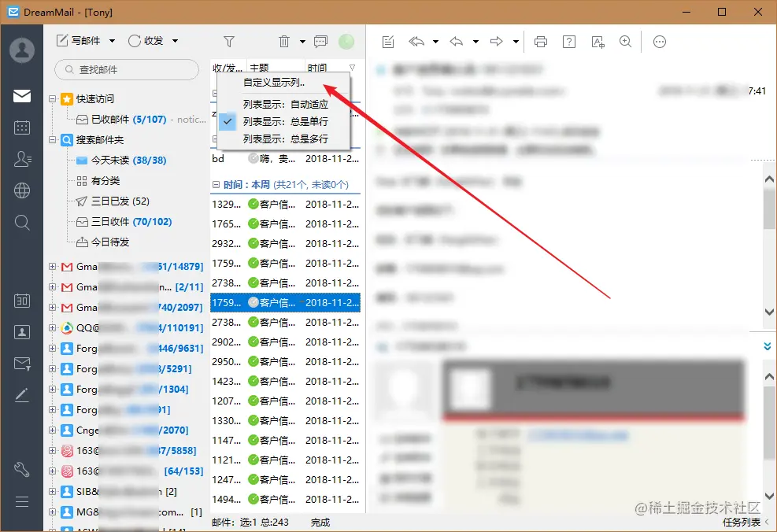
Task: Click the print icon
Action: [541, 42]
